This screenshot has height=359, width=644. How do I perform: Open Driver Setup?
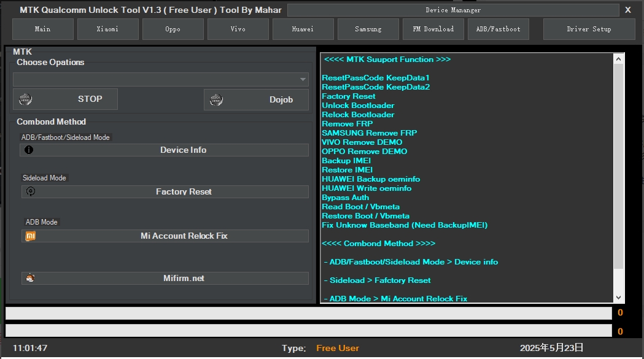589,29
